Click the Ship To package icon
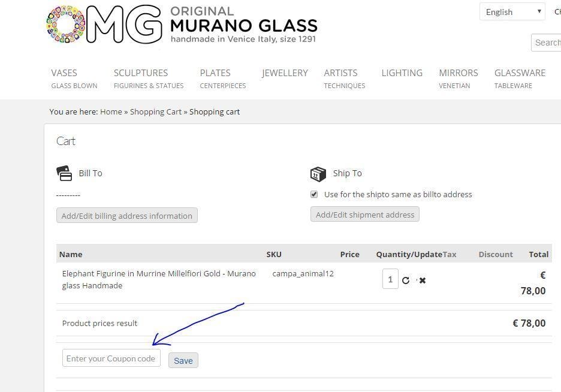This screenshot has width=561, height=392. [318, 173]
